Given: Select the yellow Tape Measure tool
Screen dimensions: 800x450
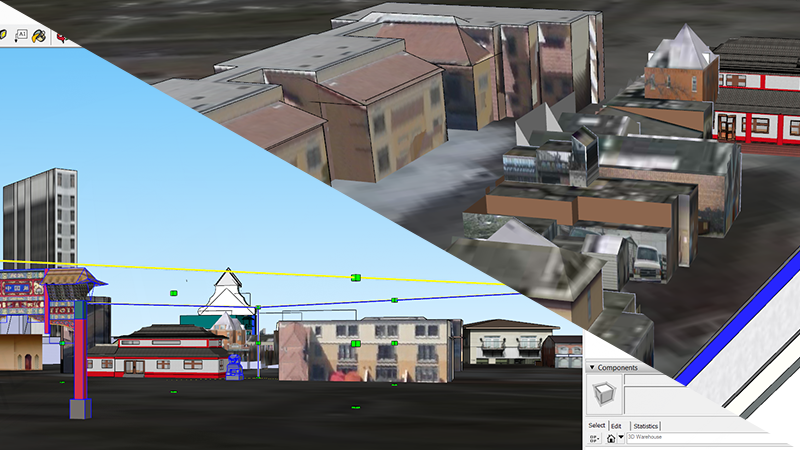Looking at the screenshot, I should click(x=3, y=35).
